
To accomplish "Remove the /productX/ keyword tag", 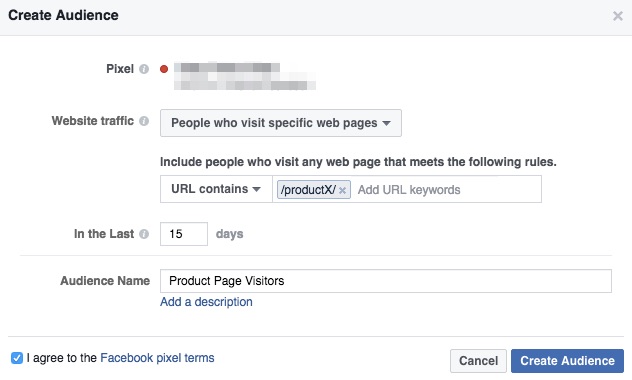I will 342,190.
